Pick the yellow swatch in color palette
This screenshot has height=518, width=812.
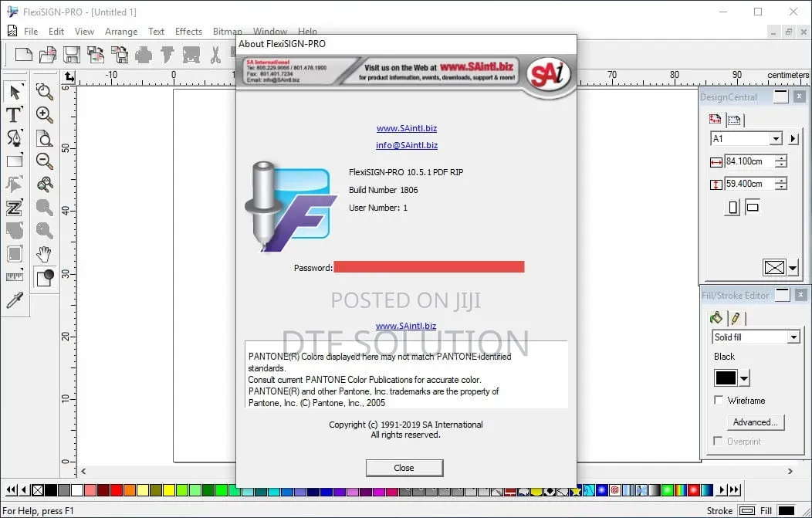169,490
